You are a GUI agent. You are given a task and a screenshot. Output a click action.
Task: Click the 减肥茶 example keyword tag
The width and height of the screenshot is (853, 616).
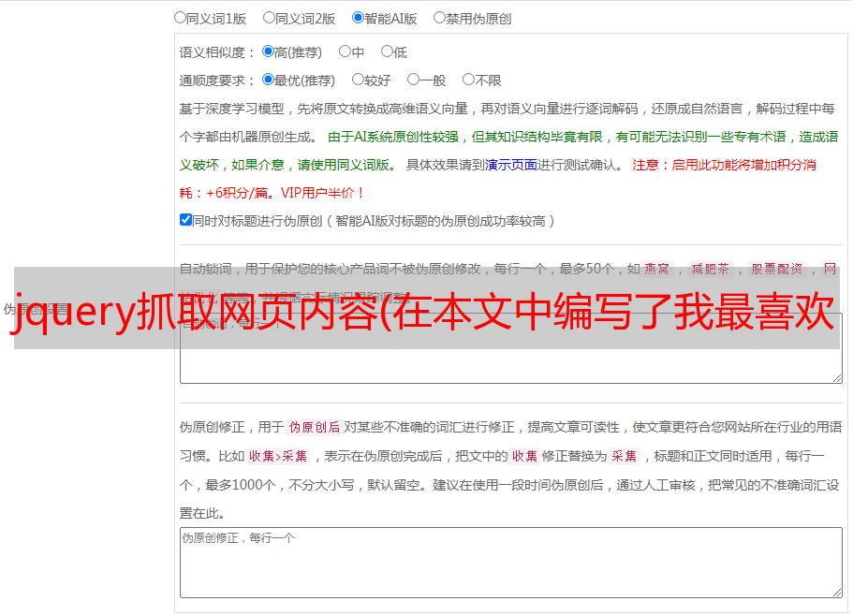[711, 269]
